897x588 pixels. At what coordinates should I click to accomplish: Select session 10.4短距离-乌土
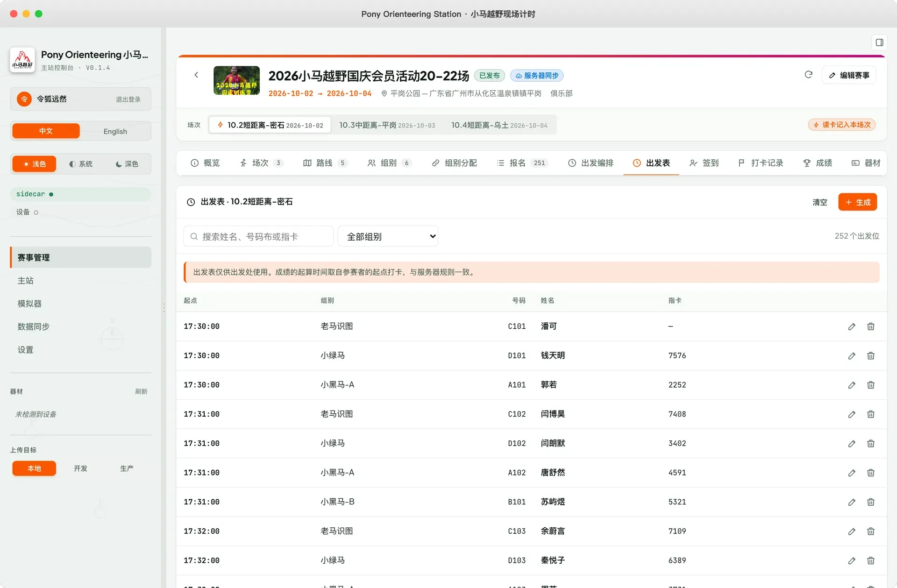pyautogui.click(x=499, y=125)
